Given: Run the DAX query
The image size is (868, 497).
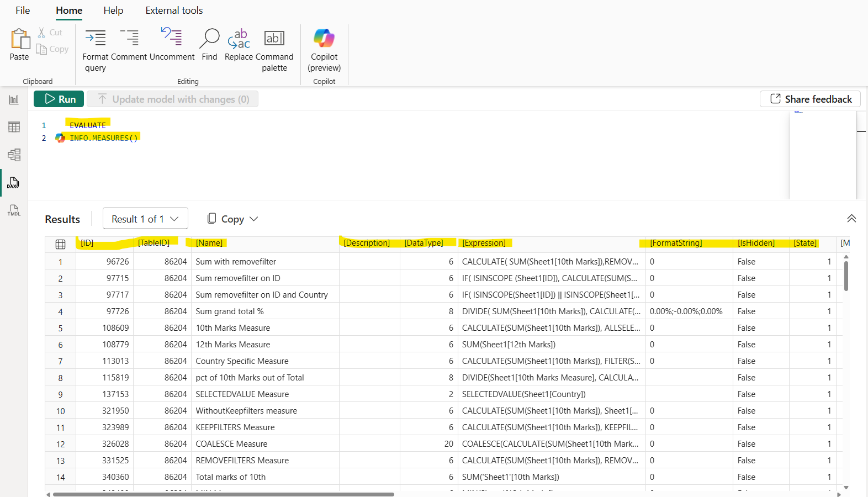Looking at the screenshot, I should pos(59,99).
